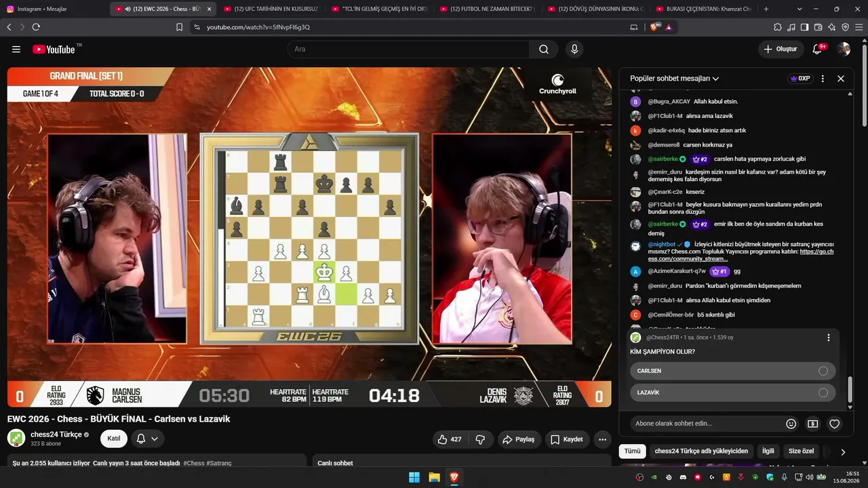
Task: Start voice search with the microphone
Action: click(x=574, y=49)
